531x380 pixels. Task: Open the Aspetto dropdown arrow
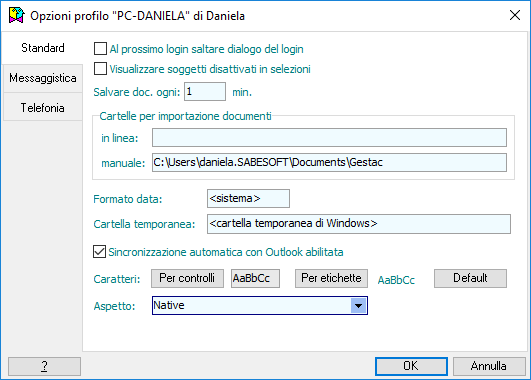358,305
